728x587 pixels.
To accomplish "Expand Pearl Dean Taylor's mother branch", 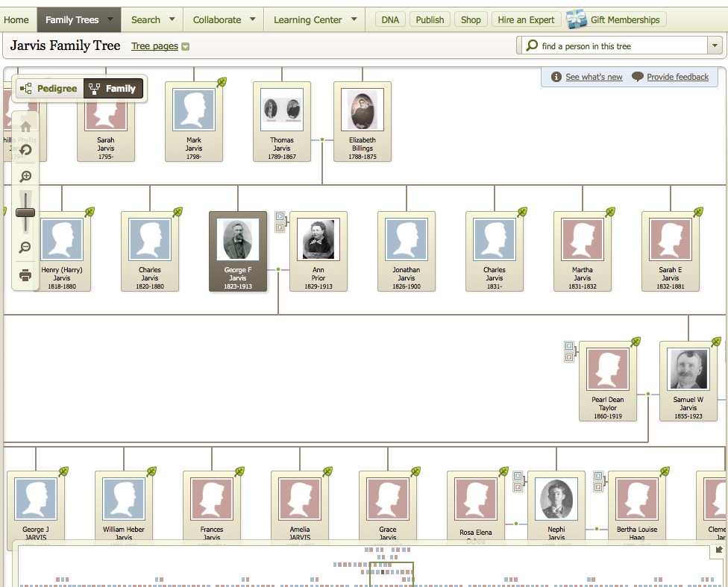I will coord(569,357).
